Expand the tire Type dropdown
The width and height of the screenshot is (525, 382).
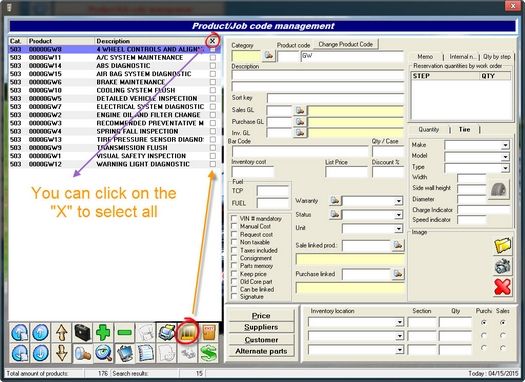[505, 168]
